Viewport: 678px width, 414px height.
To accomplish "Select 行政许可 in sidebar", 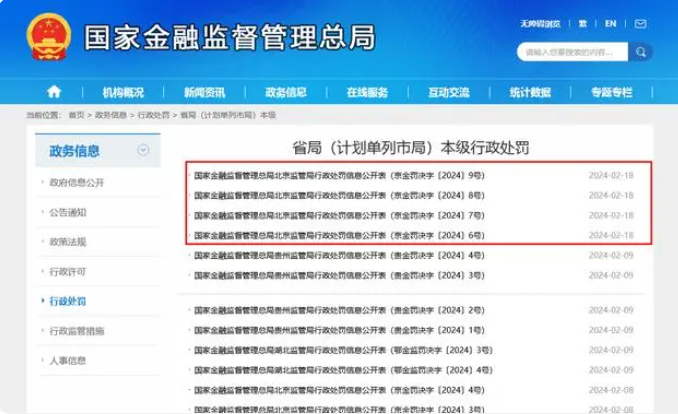I will pyautogui.click(x=68, y=272).
